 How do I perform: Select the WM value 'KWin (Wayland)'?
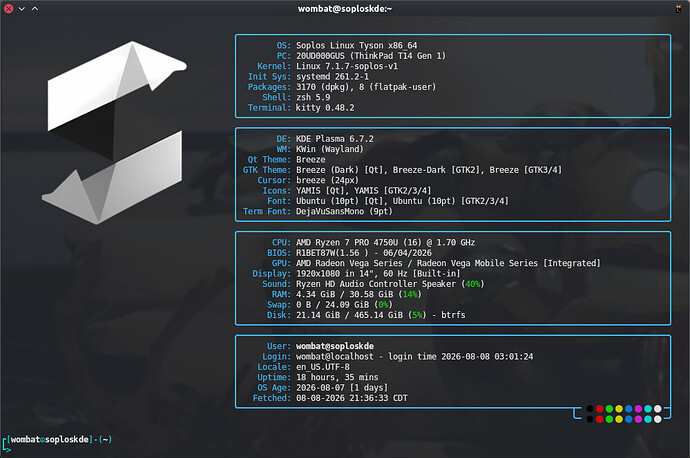click(330, 149)
